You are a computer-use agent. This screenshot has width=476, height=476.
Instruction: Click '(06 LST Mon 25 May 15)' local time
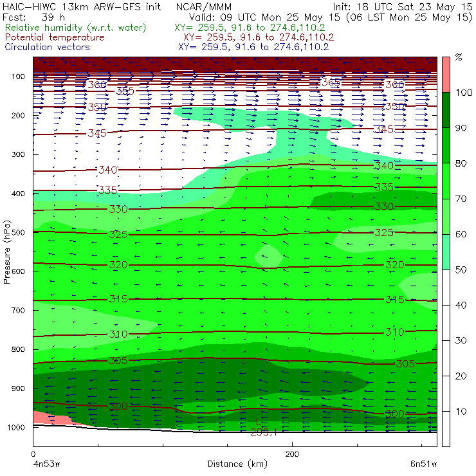409,17
